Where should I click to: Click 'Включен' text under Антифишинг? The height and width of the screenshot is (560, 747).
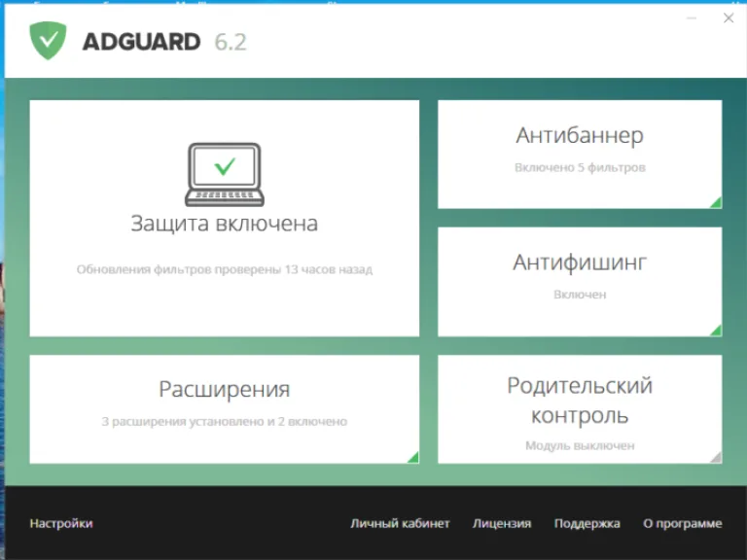(580, 295)
